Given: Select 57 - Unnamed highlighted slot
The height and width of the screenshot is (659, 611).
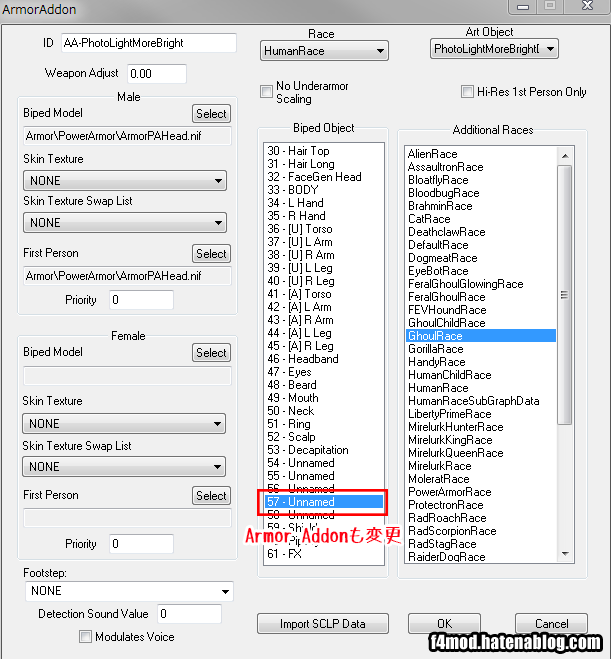Looking at the screenshot, I should pos(324,502).
